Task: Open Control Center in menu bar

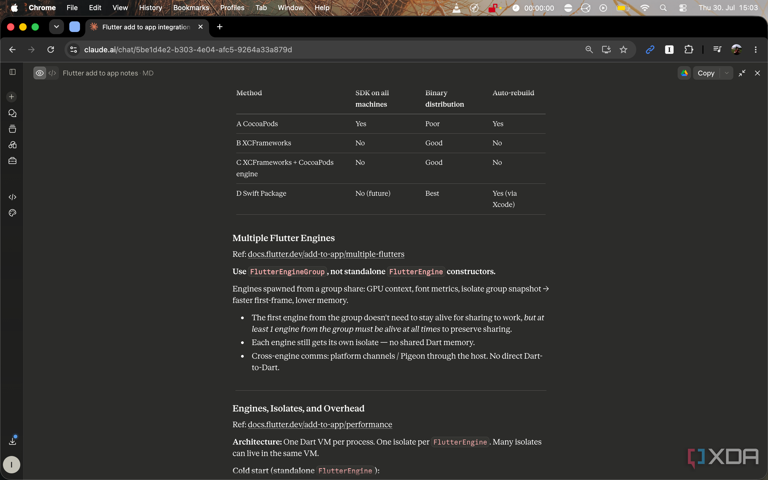Action: click(x=683, y=7)
